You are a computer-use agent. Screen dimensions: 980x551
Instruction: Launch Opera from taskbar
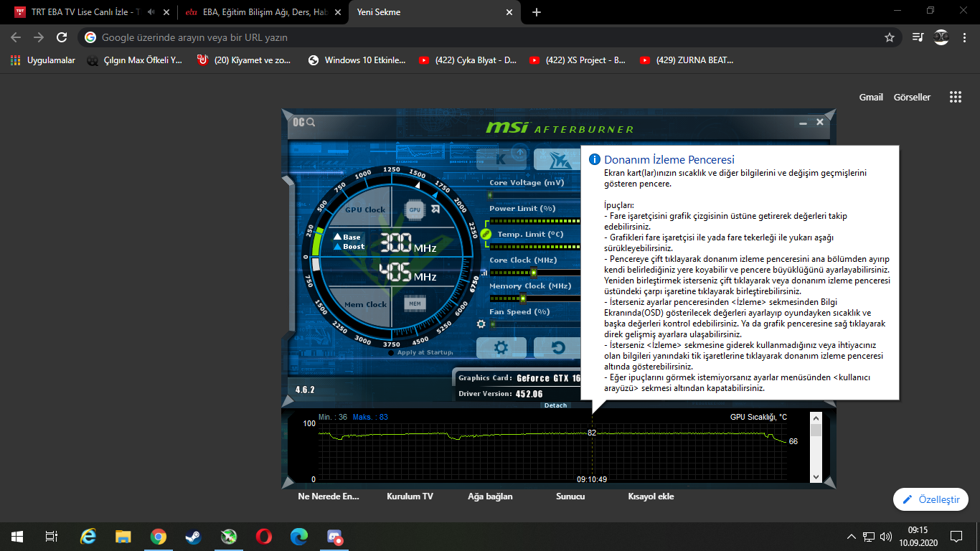pyautogui.click(x=263, y=536)
